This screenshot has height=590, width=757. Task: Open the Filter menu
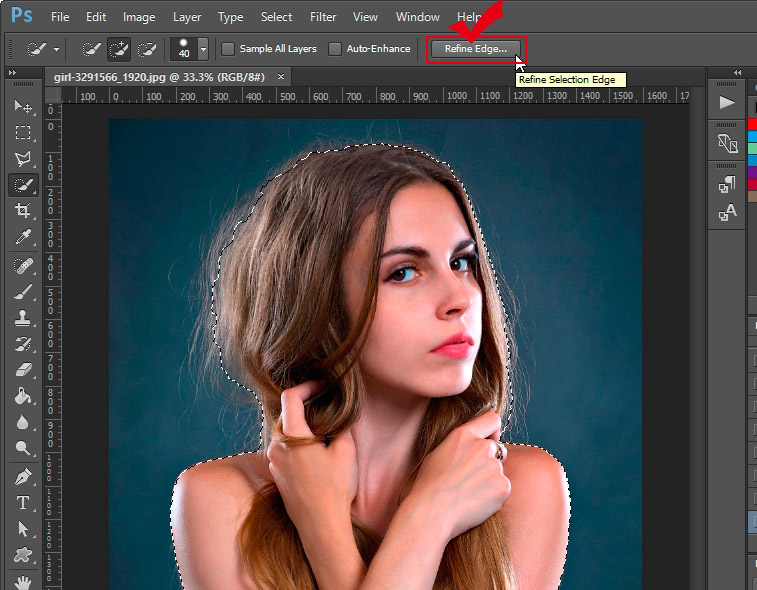[x=322, y=17]
